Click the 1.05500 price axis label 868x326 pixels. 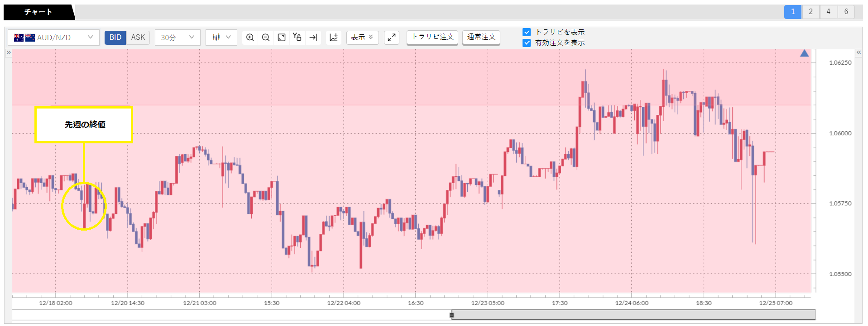pyautogui.click(x=840, y=274)
